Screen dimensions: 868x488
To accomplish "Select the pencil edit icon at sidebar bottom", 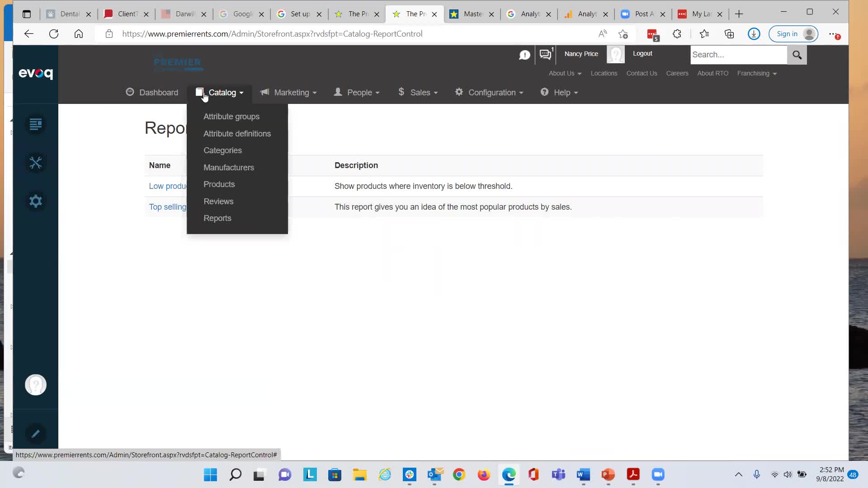I will click(36, 434).
